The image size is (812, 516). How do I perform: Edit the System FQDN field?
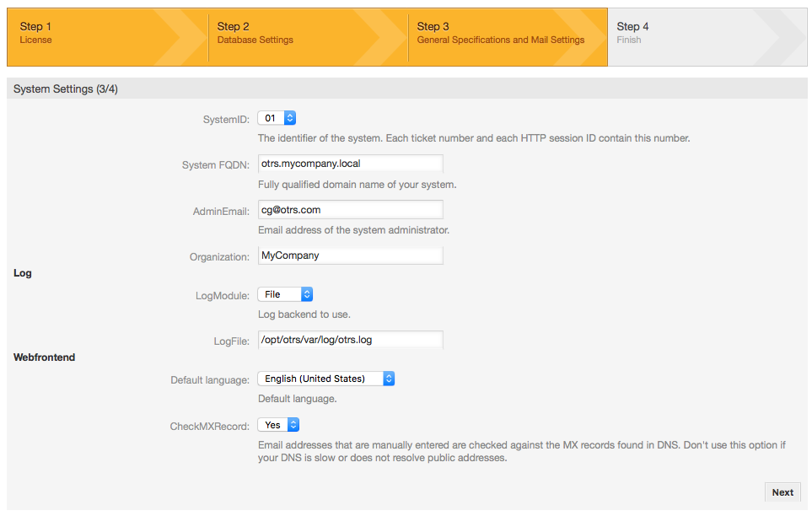[350, 163]
